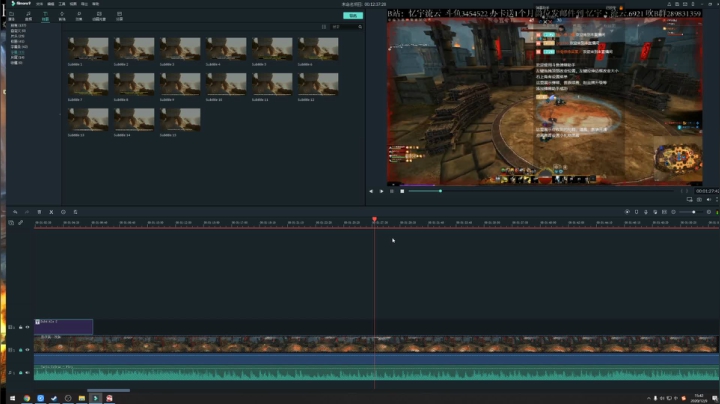
Task: Open the second menu bar item
Action: 51,4
